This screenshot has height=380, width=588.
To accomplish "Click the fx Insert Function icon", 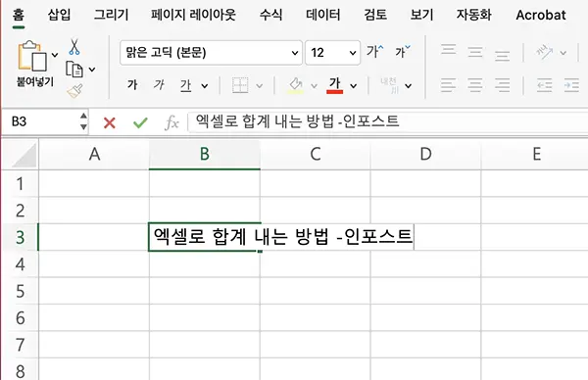I will [171, 122].
